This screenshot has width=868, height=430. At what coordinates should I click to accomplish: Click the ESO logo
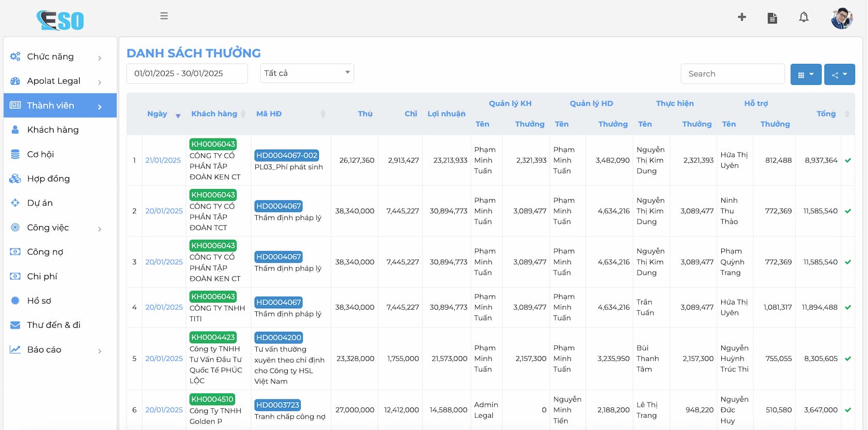(x=60, y=21)
